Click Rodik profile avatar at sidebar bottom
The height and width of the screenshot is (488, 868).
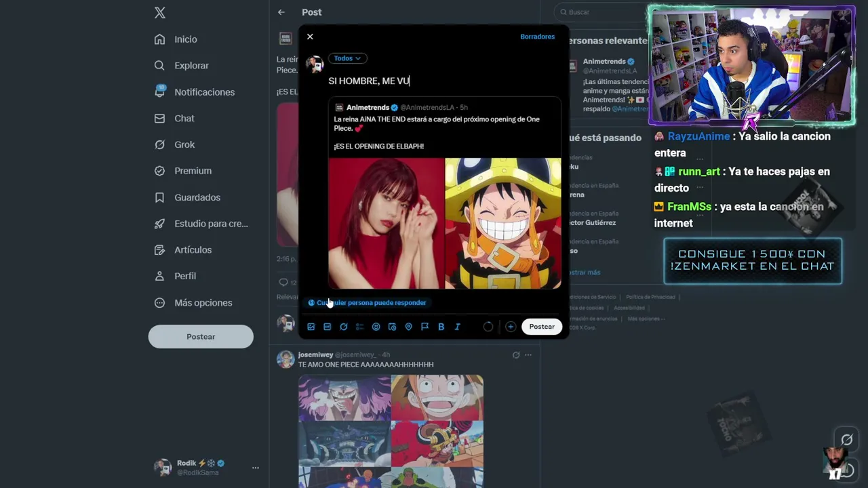point(162,467)
